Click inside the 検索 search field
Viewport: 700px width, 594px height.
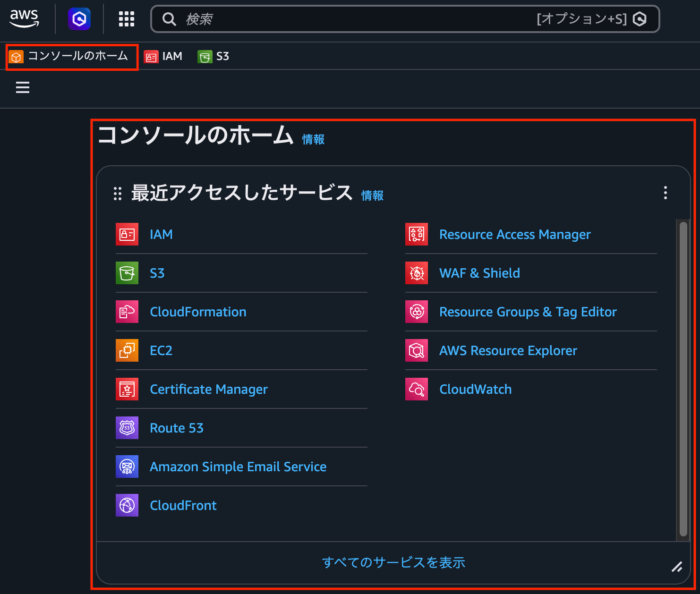283,19
